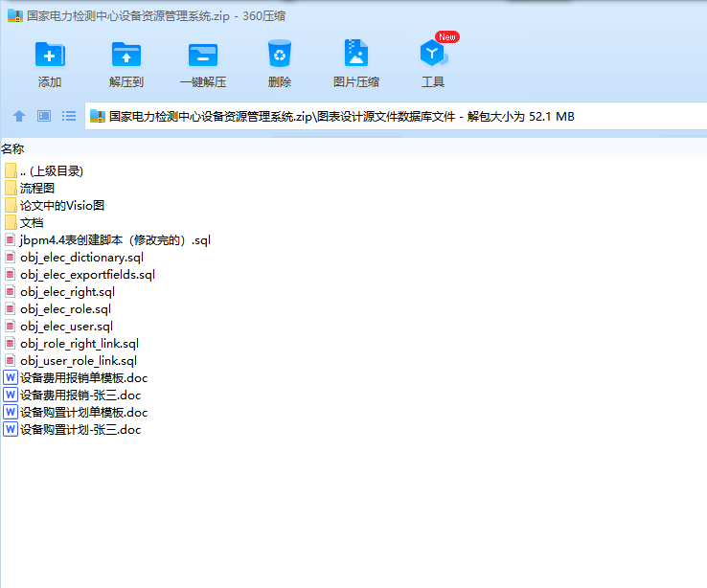Image resolution: width=707 pixels, height=588 pixels.
Task: Click the folder icon beside 流程图
Action: pos(11,189)
